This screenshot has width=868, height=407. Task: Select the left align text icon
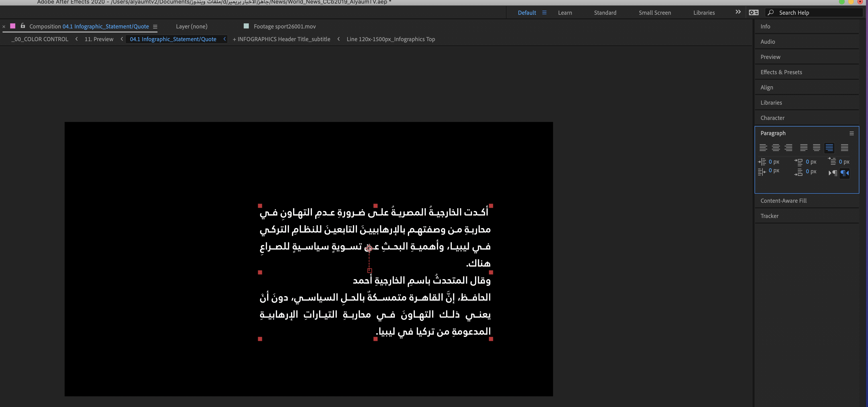pyautogui.click(x=763, y=147)
